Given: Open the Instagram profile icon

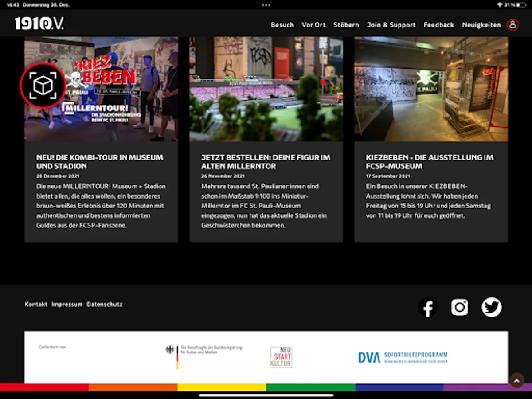Looking at the screenshot, I should coord(460,307).
